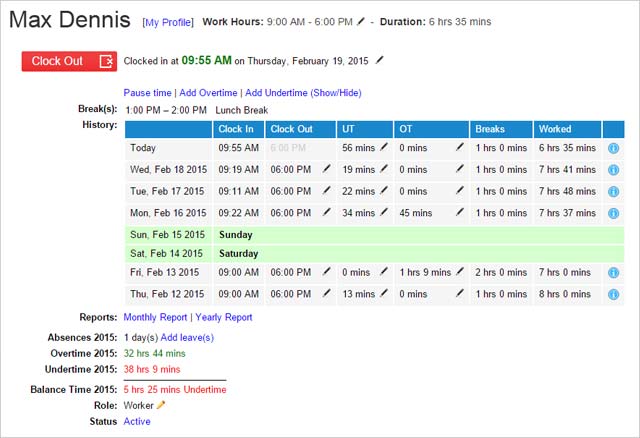
Task: Click the Active status link
Action: [137, 421]
